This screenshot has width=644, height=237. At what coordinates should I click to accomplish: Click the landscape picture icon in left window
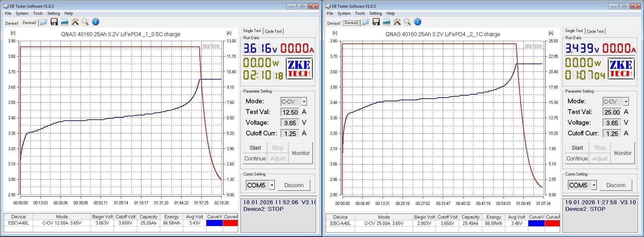point(65,22)
